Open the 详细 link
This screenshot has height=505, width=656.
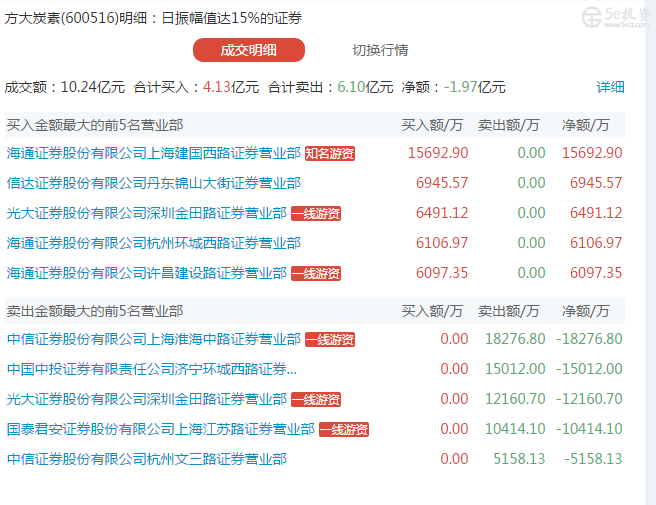coord(610,87)
